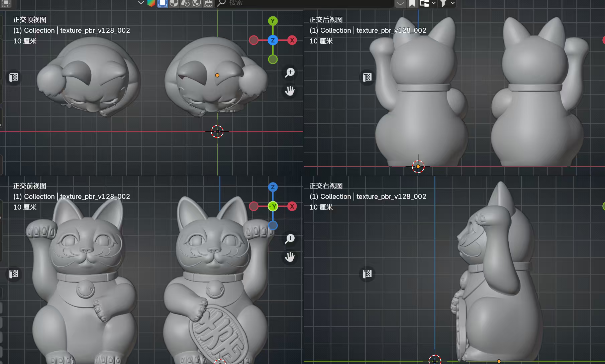Open the filter funnel dropdown in the header
The height and width of the screenshot is (364, 605).
pyautogui.click(x=453, y=3)
